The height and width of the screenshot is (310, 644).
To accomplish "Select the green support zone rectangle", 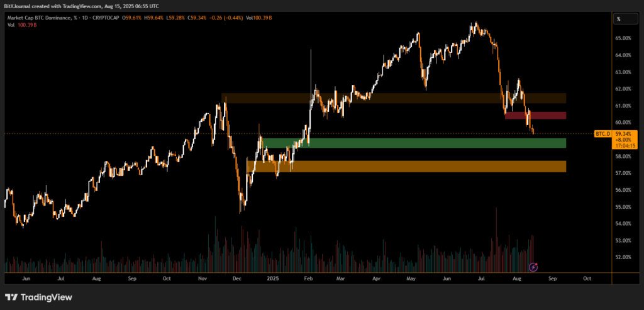I will pyautogui.click(x=413, y=143).
